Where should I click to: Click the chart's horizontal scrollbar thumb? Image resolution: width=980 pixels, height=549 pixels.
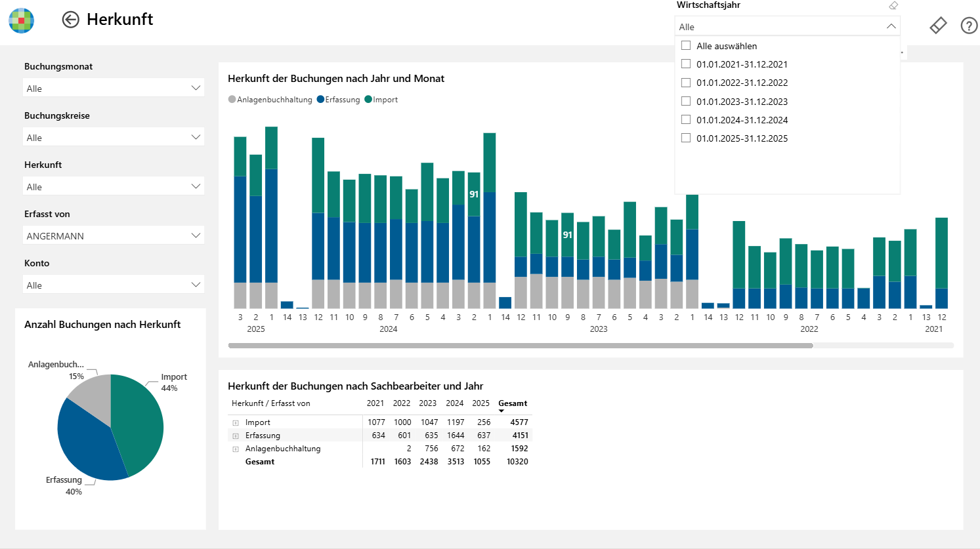click(x=521, y=345)
